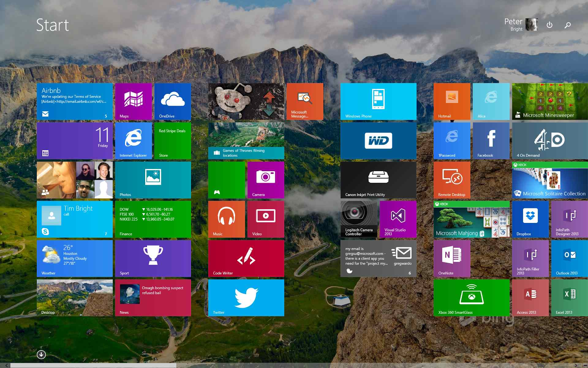Launch the Outlook 2013 tile

point(570,258)
